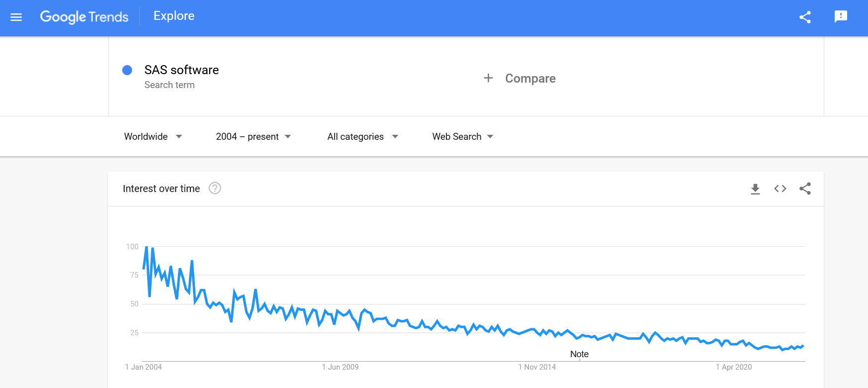Edit the SAS software search term

click(181, 70)
